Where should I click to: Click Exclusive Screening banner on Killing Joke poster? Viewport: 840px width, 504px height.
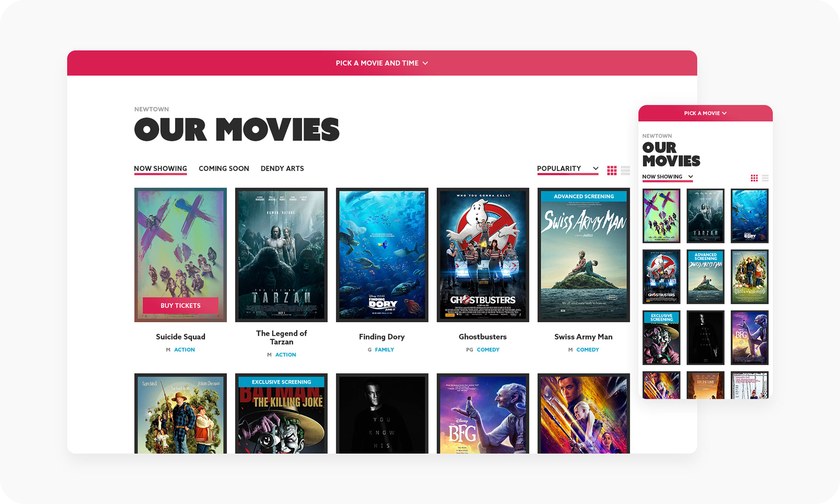pyautogui.click(x=281, y=382)
